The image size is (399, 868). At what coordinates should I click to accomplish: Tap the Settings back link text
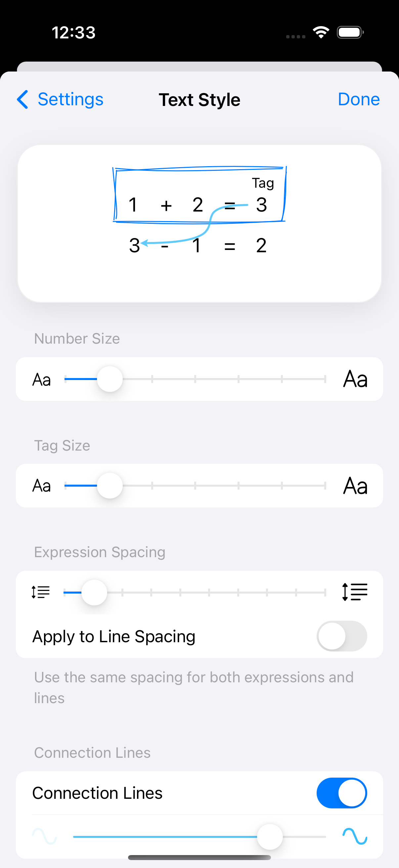(70, 99)
